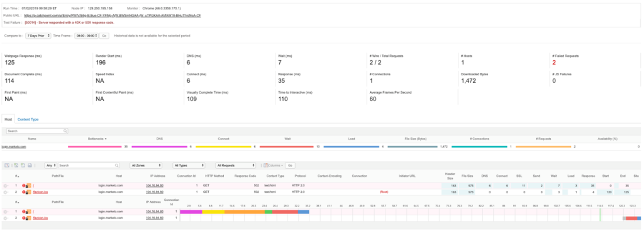Open the 7 Days Prior compare dropdown
The width and height of the screenshot is (644, 231).
pyautogui.click(x=38, y=36)
